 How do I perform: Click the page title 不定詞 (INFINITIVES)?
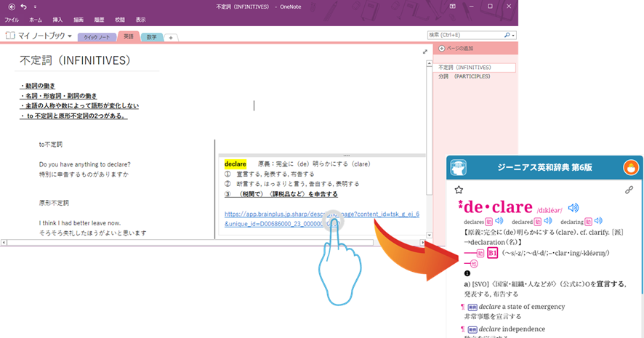click(75, 60)
